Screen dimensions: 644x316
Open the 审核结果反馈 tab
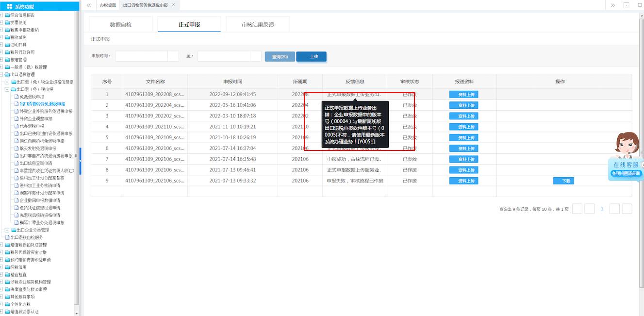tap(258, 24)
